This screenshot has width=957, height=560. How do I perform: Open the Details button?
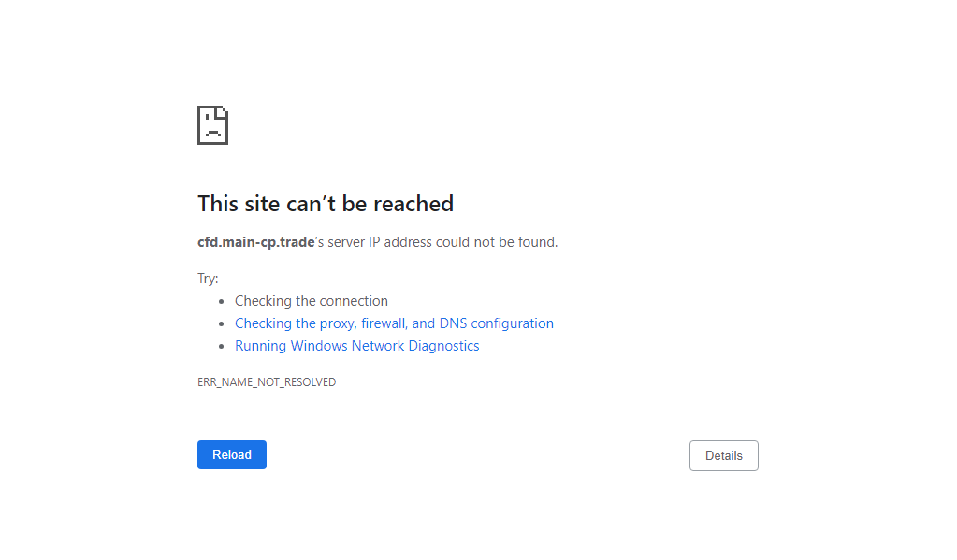(724, 455)
